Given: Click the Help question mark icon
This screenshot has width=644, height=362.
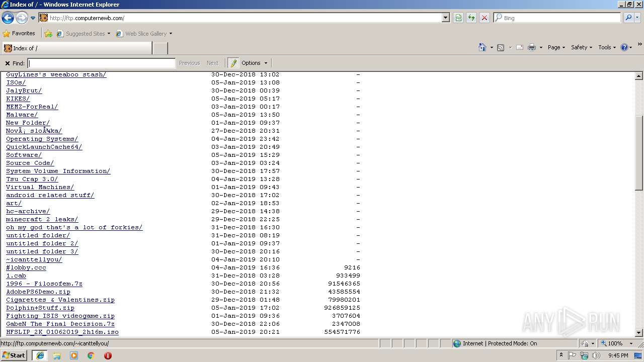Looking at the screenshot, I should coord(624,47).
